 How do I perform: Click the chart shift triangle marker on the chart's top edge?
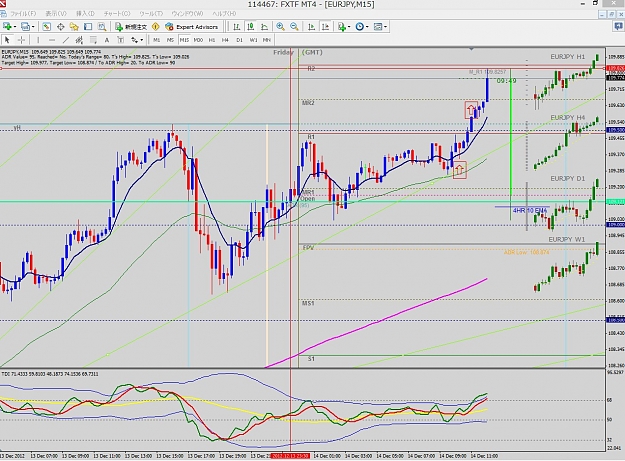click(x=472, y=49)
